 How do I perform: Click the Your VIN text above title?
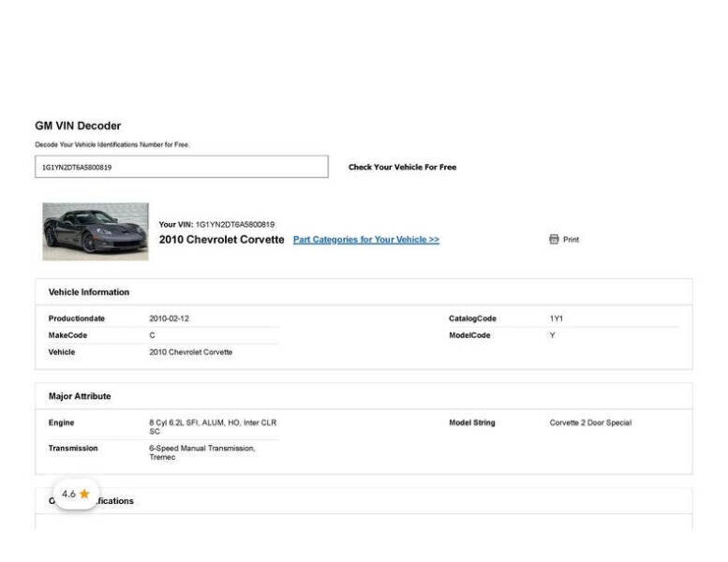pos(216,225)
